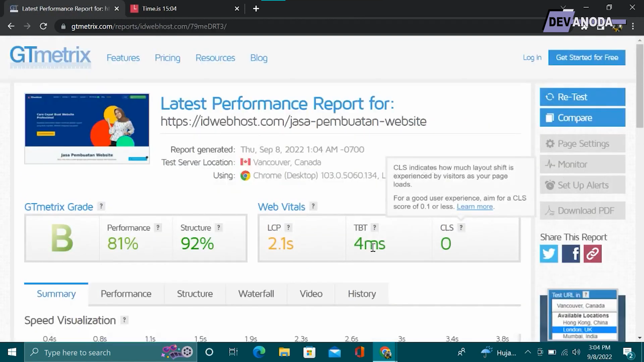The width and height of the screenshot is (644, 362).
Task: Close the GTmetrix report tab
Action: (x=117, y=9)
